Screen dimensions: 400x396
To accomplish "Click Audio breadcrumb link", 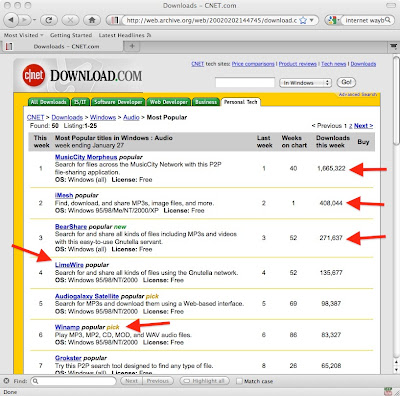I will point(131,117).
